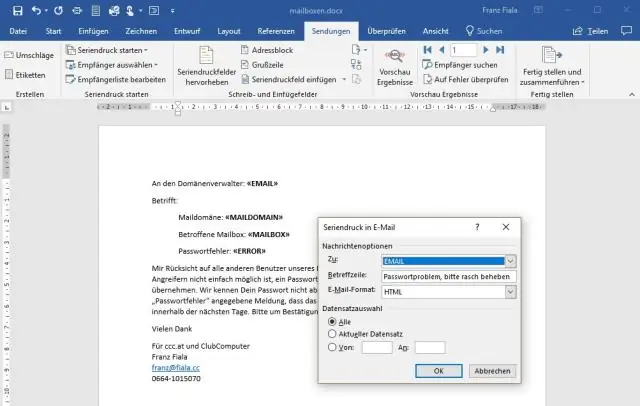Open the Ansicht tab
640x406 pixels.
click(x=435, y=31)
